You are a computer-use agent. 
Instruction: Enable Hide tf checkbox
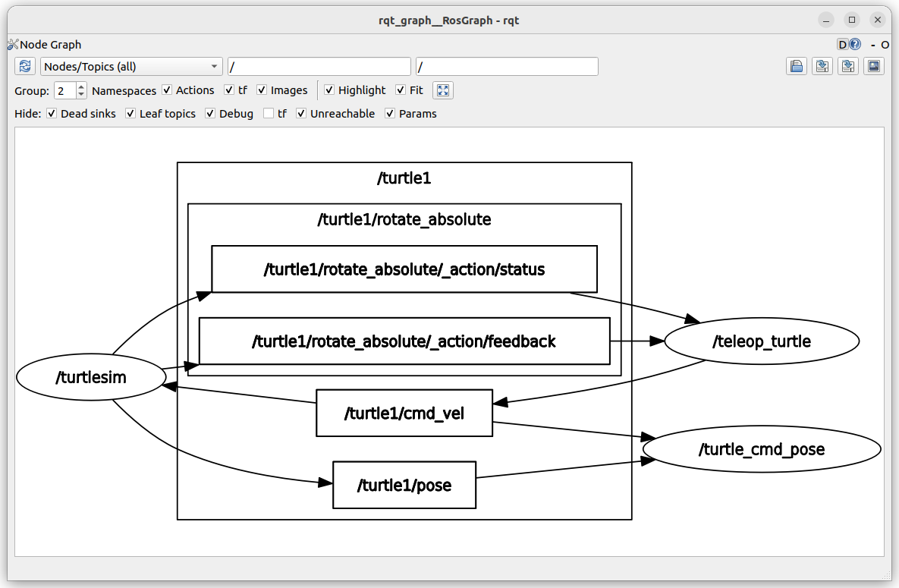269,114
